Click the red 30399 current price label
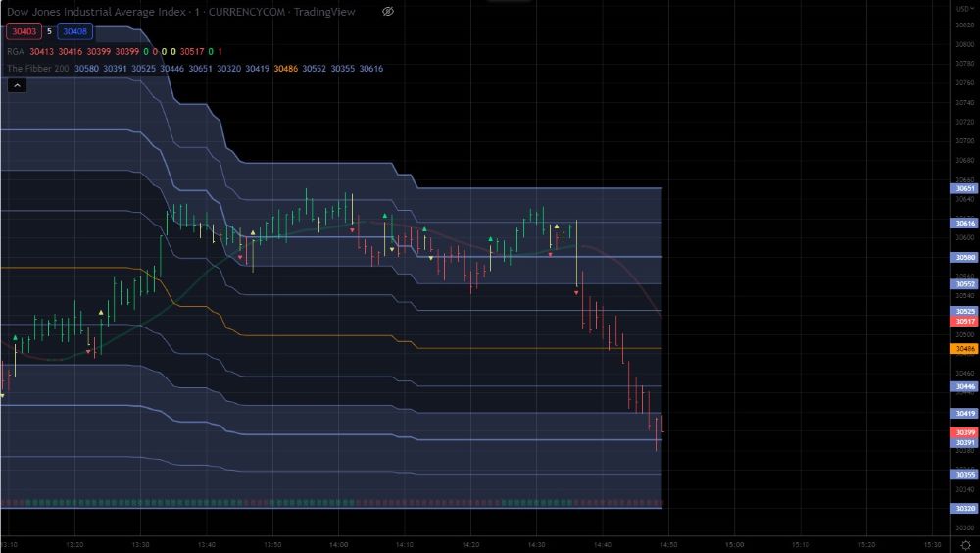Screen dimensions: 980x553 point(964,433)
